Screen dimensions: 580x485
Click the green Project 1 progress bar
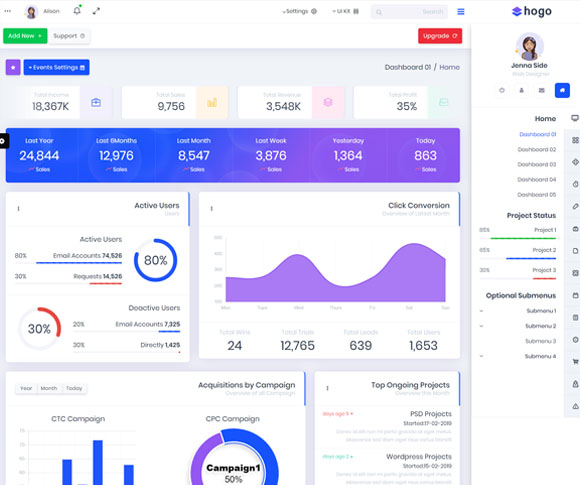[x=523, y=238]
